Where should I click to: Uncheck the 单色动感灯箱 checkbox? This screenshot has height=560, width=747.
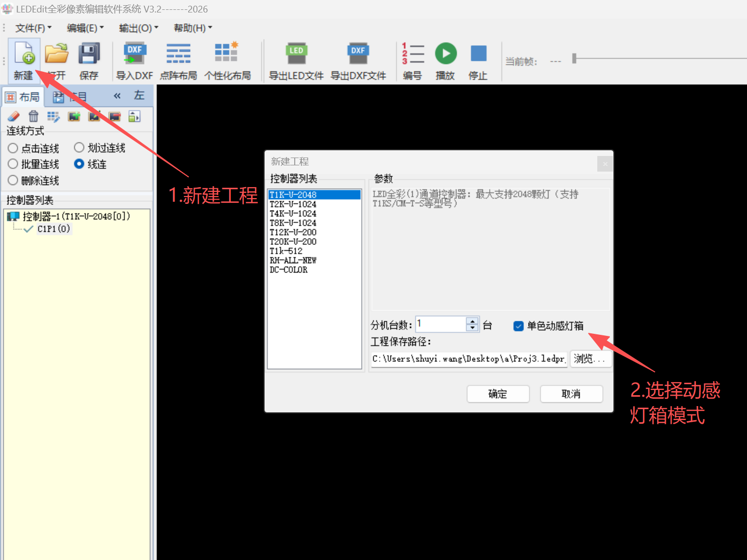(x=518, y=326)
